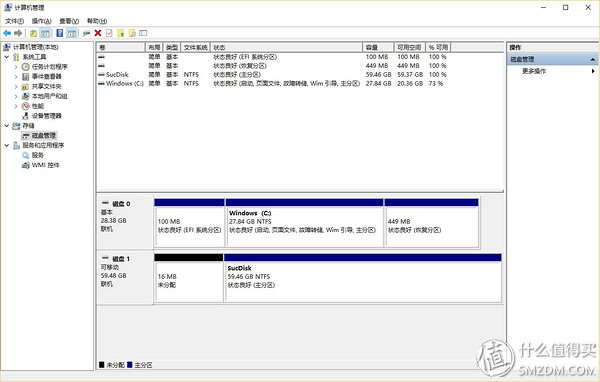Click the last toolbar view-layout icon
Image resolution: width=600 pixels, height=382 pixels.
tap(143, 33)
